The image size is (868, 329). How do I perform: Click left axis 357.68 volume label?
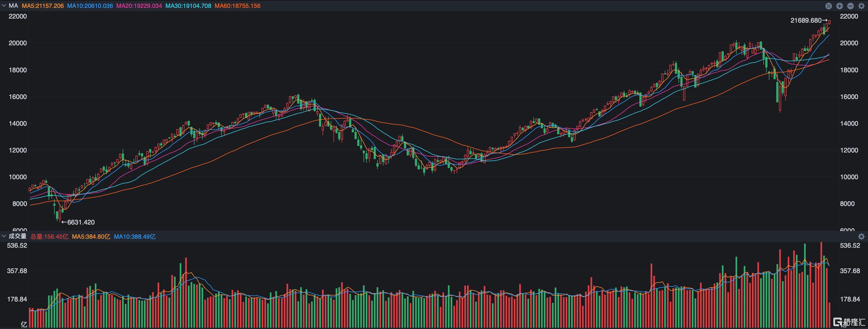coord(17,271)
